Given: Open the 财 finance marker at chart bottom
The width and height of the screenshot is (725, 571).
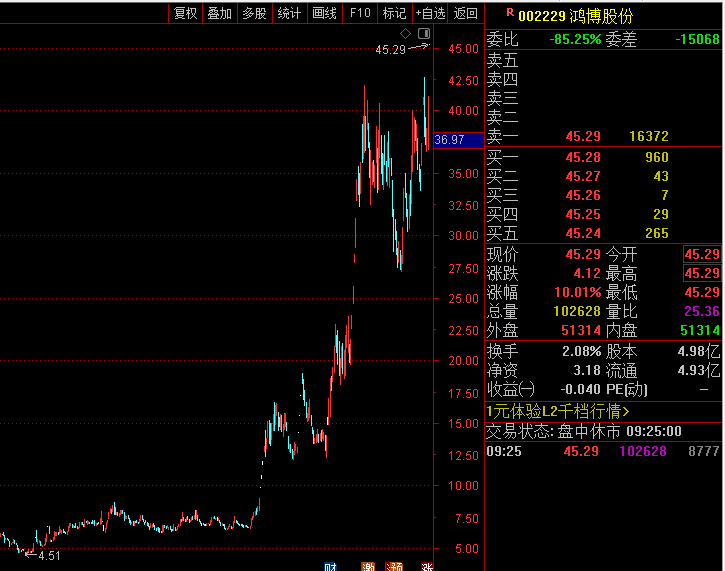Looking at the screenshot, I should click(331, 567).
